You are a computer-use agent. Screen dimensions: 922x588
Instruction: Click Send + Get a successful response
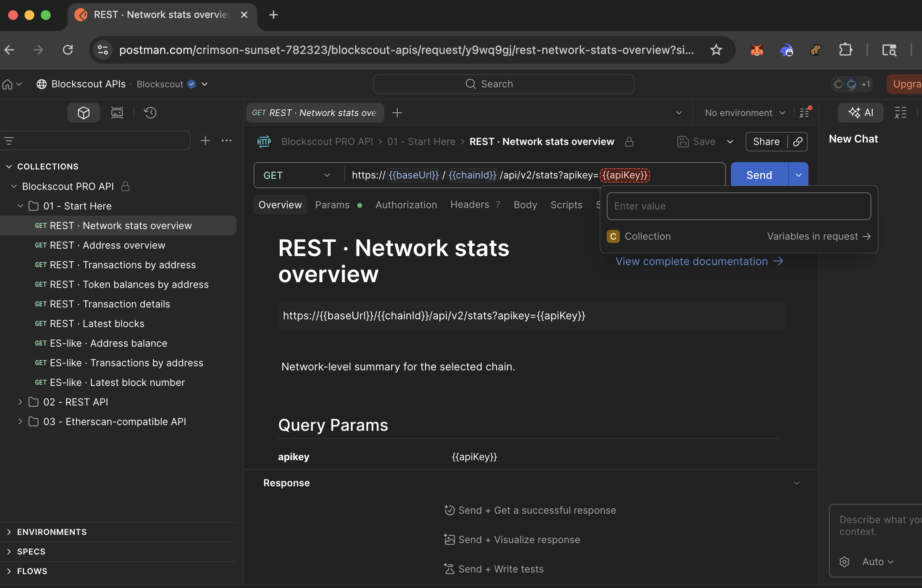click(x=530, y=510)
